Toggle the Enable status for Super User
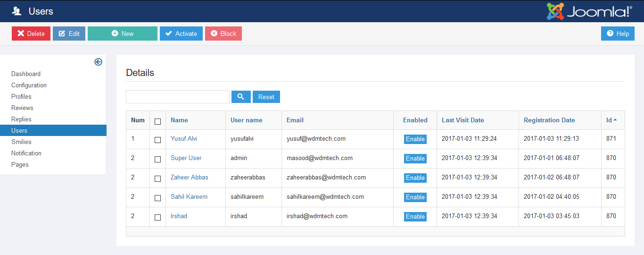Screen dimensions: 644x255 point(415,159)
